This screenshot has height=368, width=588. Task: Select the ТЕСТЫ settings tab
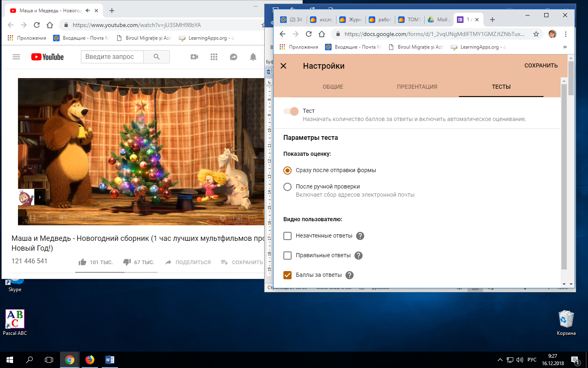point(501,87)
